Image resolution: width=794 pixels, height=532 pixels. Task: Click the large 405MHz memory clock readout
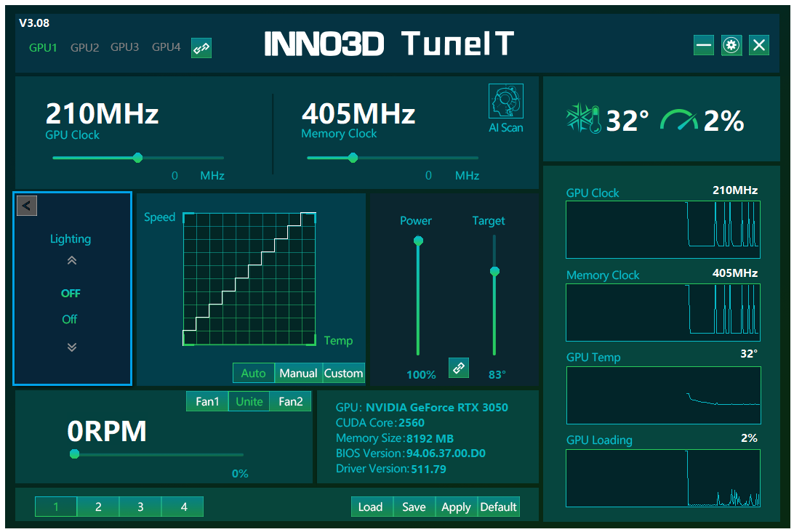pos(358,113)
